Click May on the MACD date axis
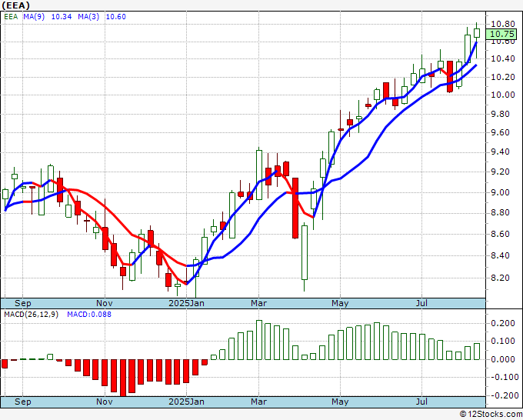523x420 pixels. click(x=340, y=402)
